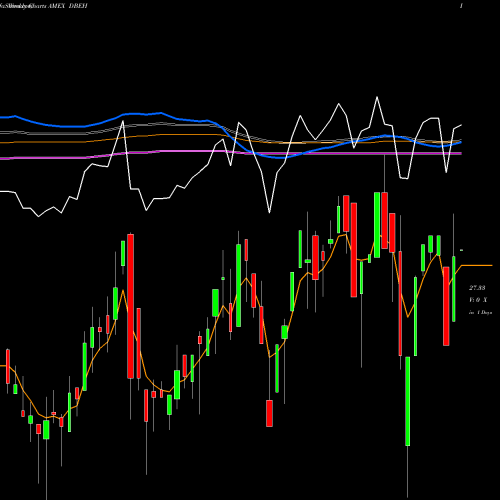Click the 'V: 0 X' volume text
This screenshot has width=500, height=500.
[478, 300]
